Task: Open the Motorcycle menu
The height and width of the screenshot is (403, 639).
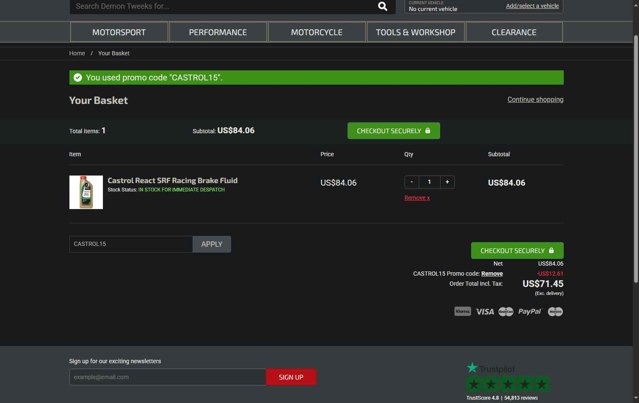Action: point(317,32)
